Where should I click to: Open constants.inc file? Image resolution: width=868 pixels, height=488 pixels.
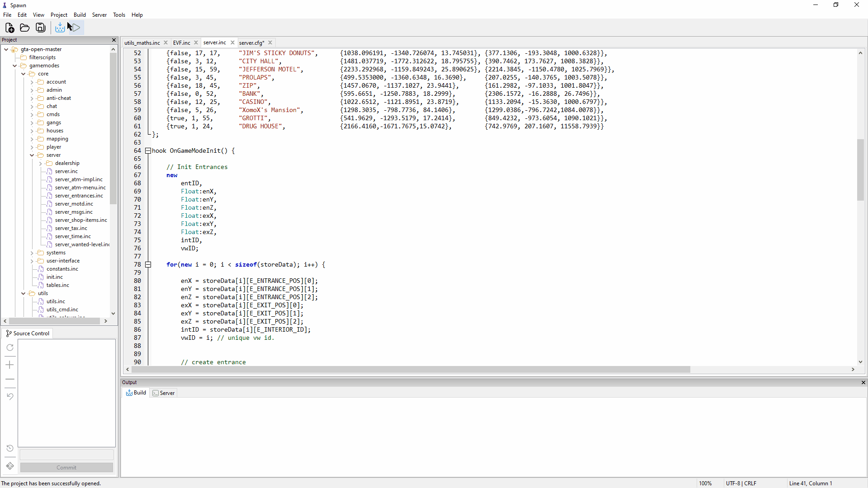click(x=62, y=269)
